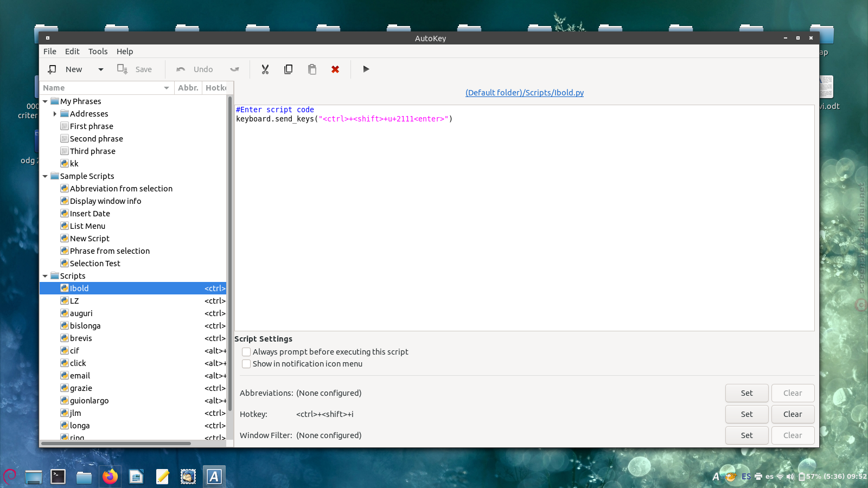Select the Selection Test script
868x488 pixels.
click(x=95, y=264)
